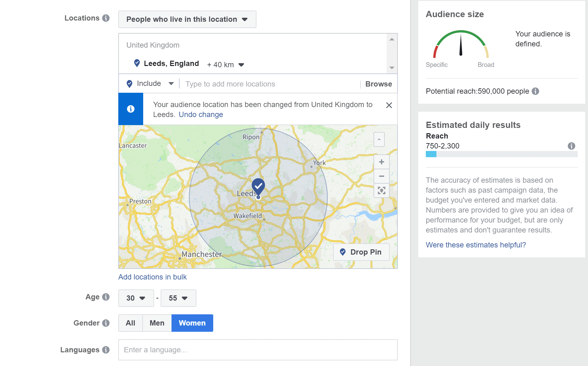
Task: Click the Age info icon
Action: point(106,297)
